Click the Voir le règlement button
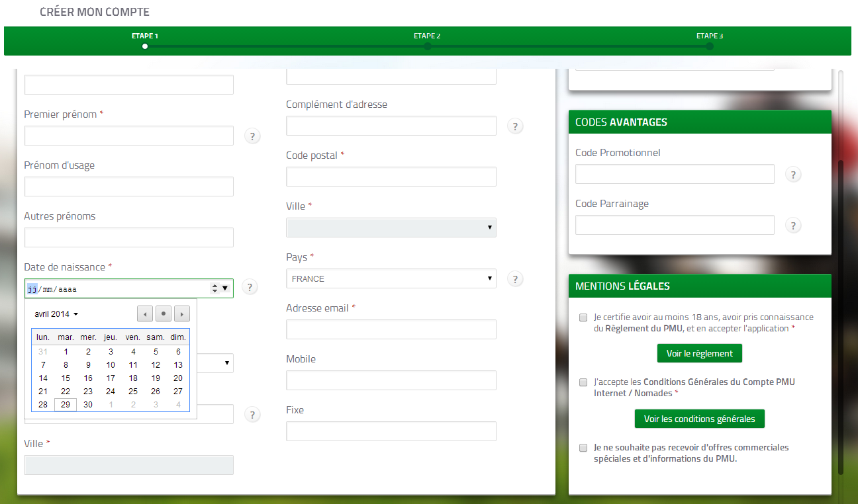This screenshot has width=858, height=504. (699, 353)
